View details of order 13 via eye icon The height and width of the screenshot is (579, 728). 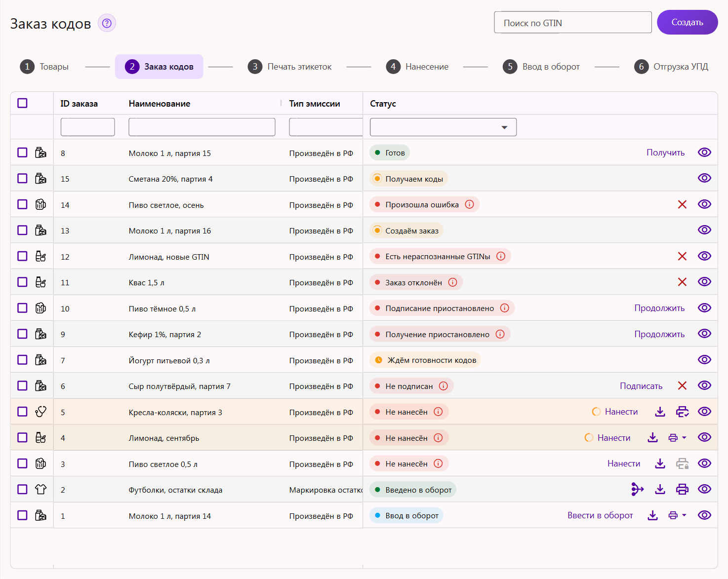click(x=704, y=230)
